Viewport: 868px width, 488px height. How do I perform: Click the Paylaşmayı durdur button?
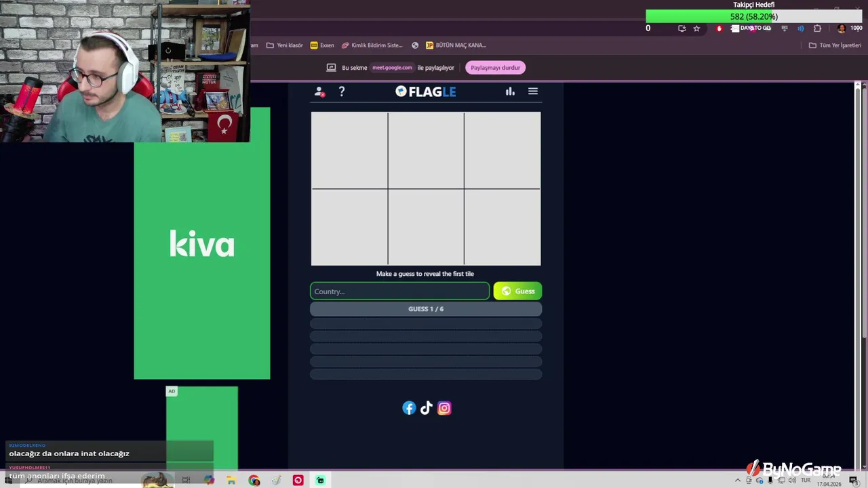[496, 68]
